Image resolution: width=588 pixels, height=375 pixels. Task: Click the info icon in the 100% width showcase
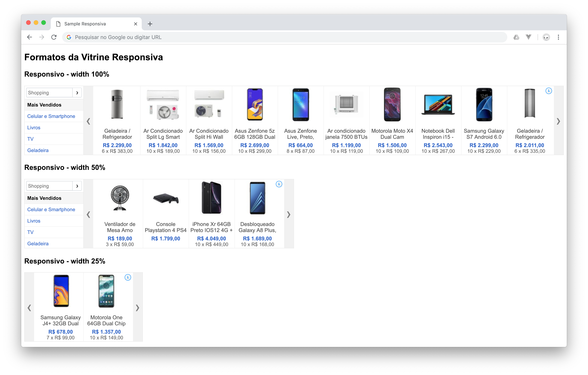coord(548,91)
